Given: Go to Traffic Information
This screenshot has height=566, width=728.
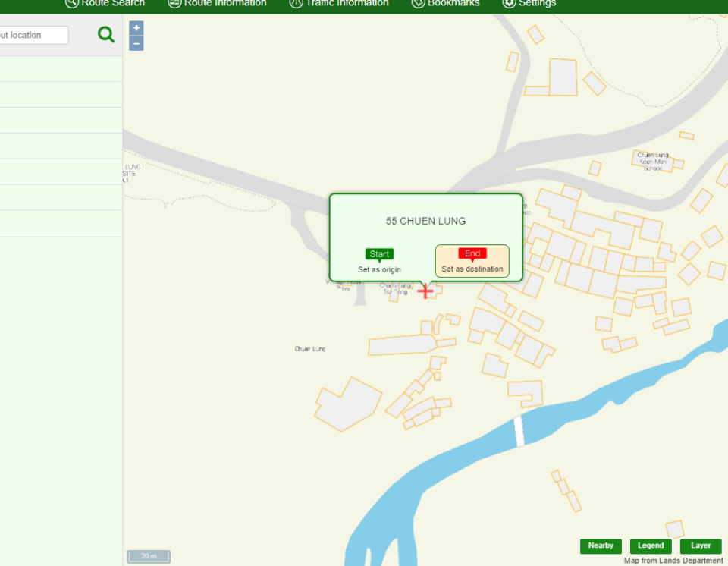Looking at the screenshot, I should (339, 3).
